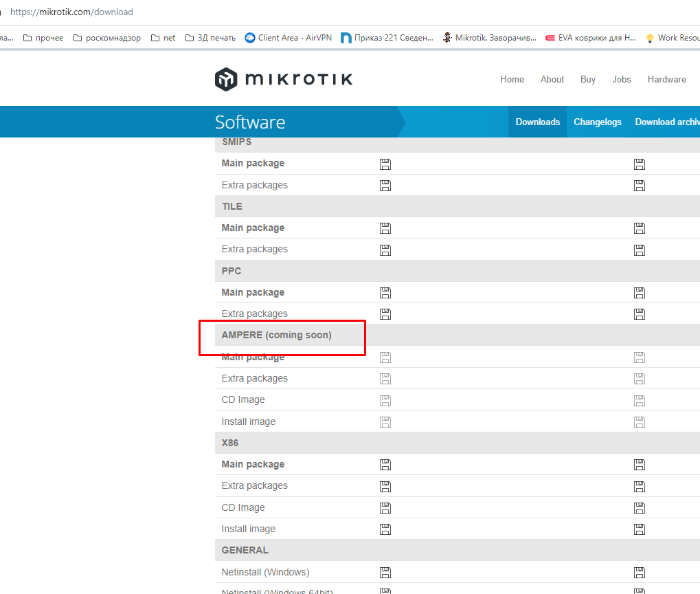Click the Software page title

pyautogui.click(x=250, y=122)
